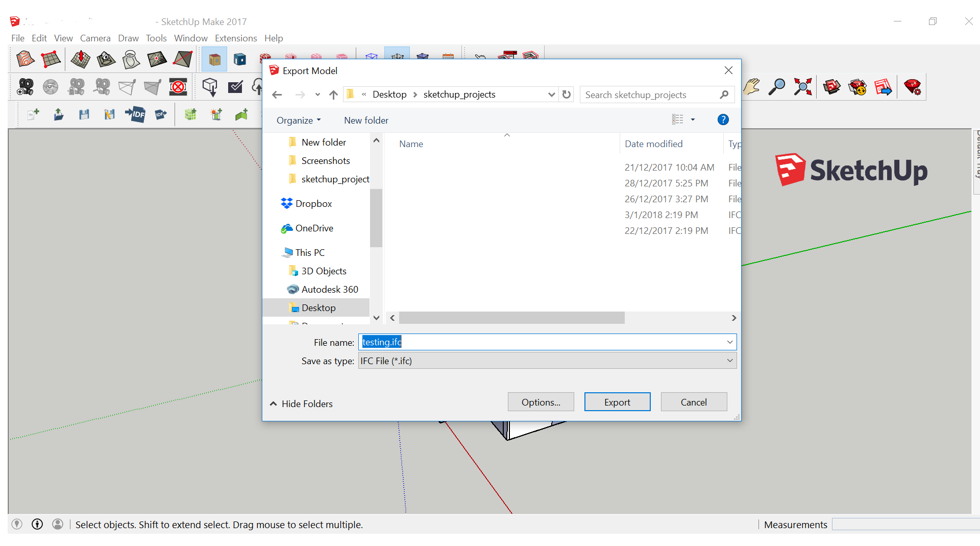
Task: Click the floppy disk with pencil icon
Action: [109, 114]
